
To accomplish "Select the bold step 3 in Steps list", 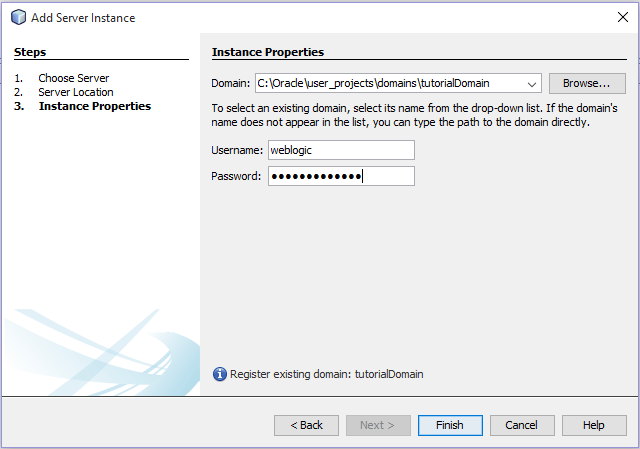I will coord(95,106).
